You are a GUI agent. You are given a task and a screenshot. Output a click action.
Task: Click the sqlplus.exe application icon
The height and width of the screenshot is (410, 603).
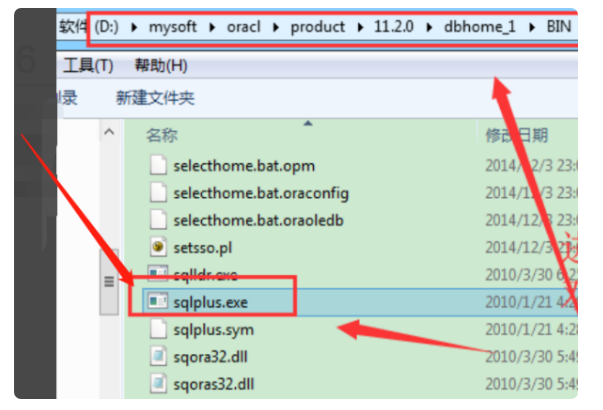pos(156,299)
